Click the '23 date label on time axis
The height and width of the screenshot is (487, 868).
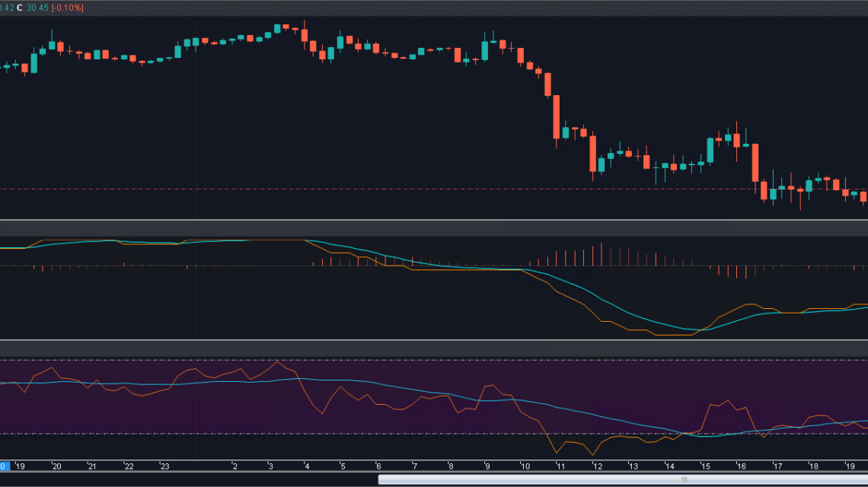164,466
